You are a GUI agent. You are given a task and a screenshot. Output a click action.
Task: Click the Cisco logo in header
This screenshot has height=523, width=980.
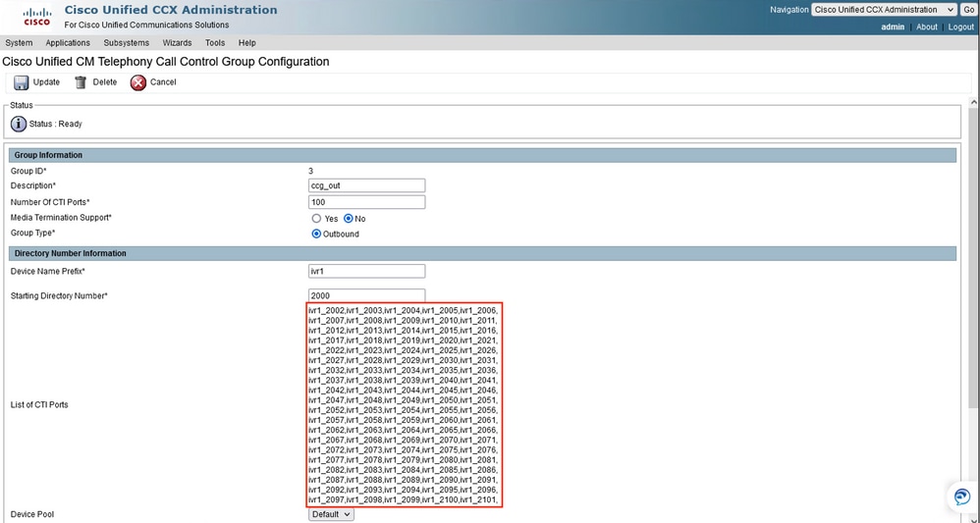37,17
